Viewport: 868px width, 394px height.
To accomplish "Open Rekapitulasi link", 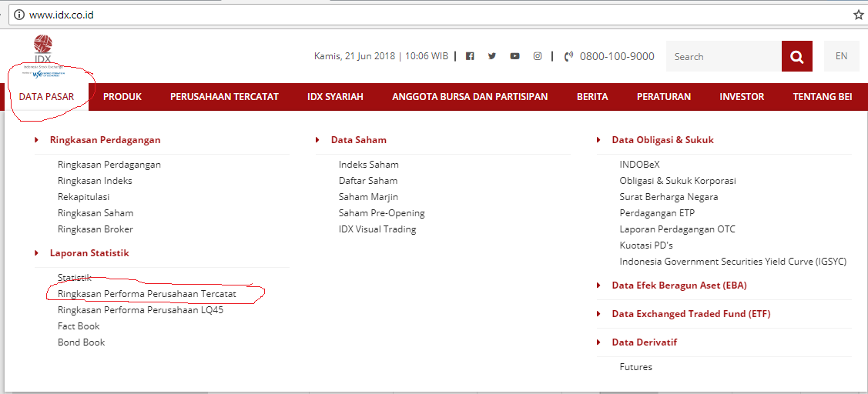I will coord(84,196).
